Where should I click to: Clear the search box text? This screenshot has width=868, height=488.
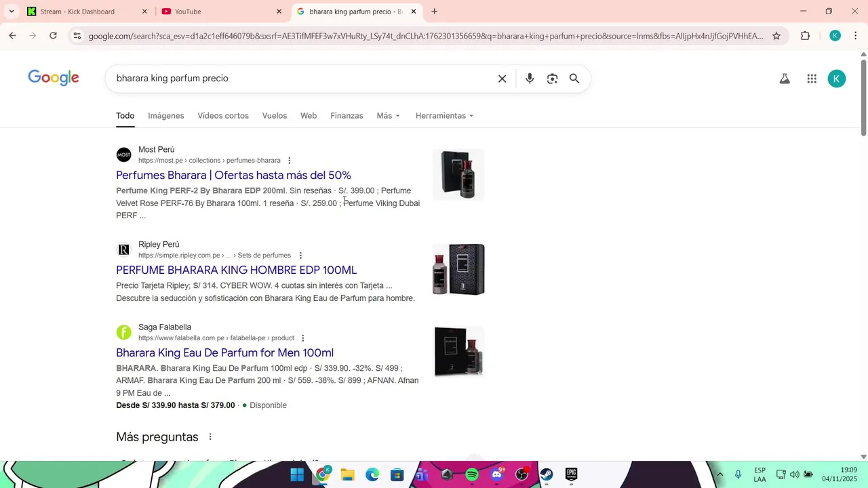point(502,79)
